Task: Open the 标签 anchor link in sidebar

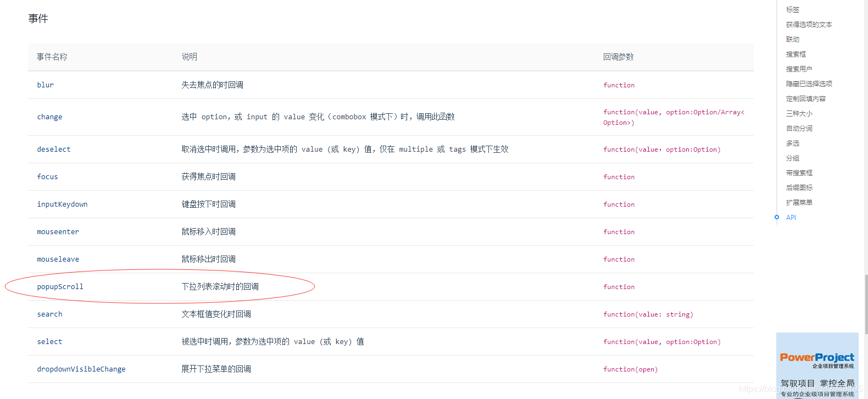Action: (x=792, y=10)
